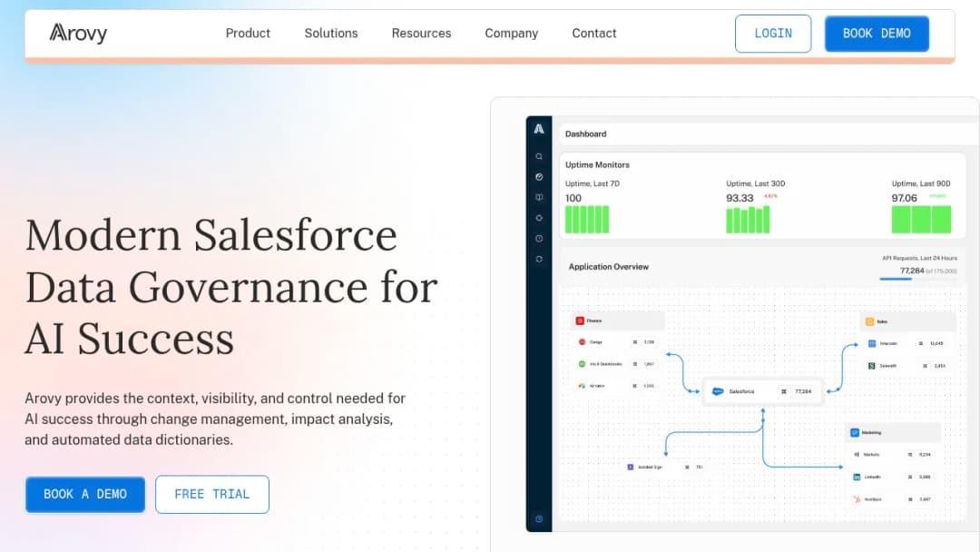Click the 'Modern Salesforce Data Governance' headline
980x552 pixels.
pos(231,287)
